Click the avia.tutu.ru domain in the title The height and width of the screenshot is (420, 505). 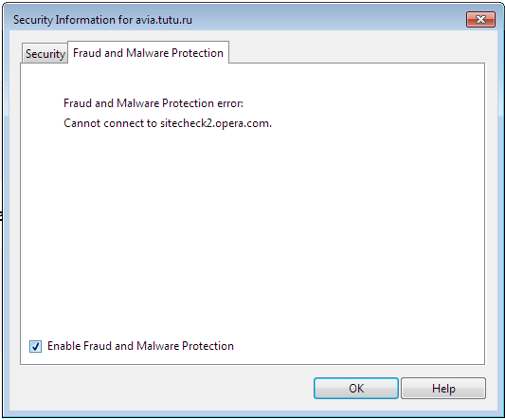164,20
